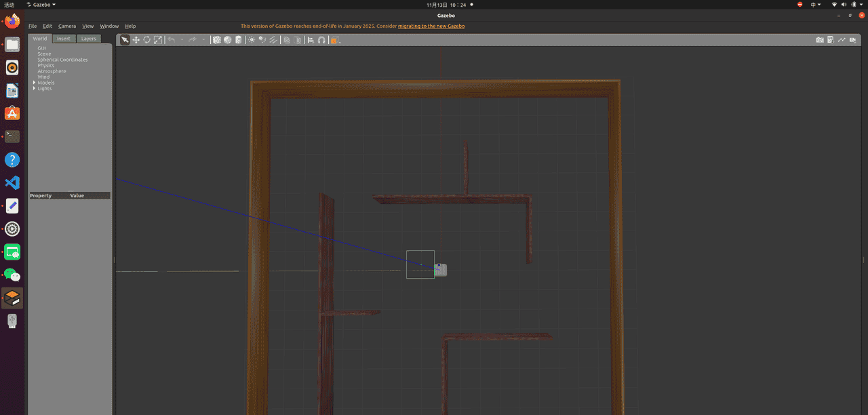Expand the Lights tree node
Viewport: 868px width, 415px height.
pyautogui.click(x=35, y=88)
